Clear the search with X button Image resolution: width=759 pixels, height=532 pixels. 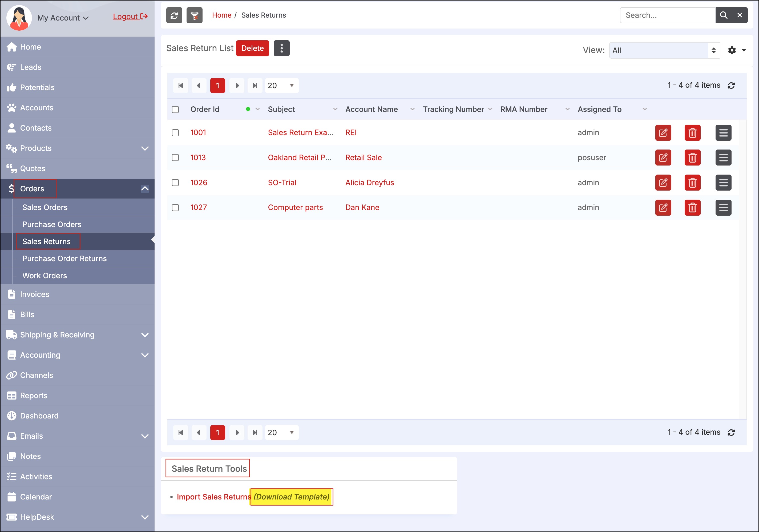coord(740,15)
